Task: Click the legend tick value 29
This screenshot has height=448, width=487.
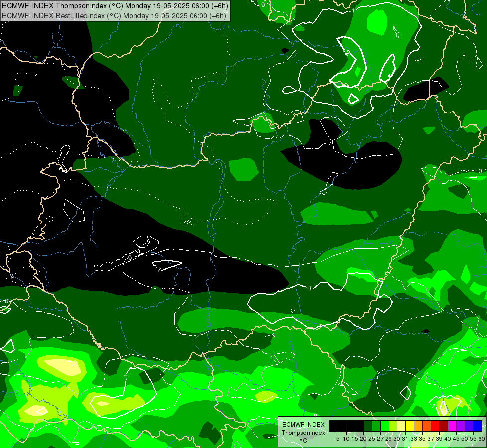Action: point(389,439)
